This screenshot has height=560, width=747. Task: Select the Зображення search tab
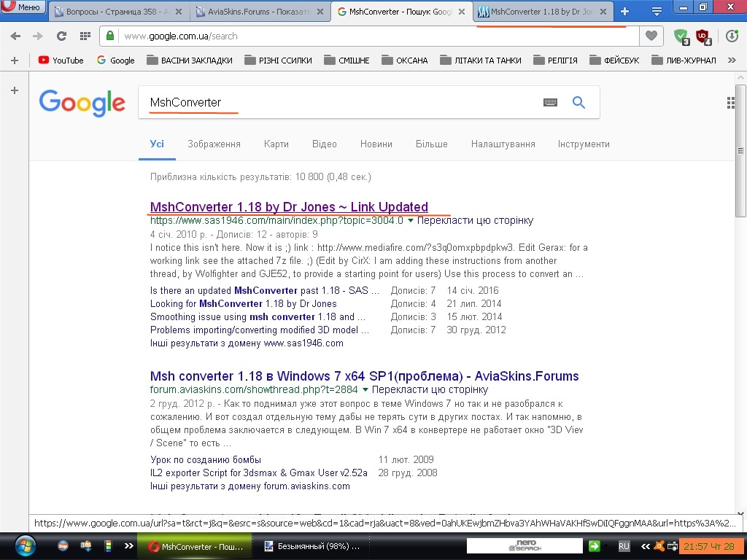point(214,144)
